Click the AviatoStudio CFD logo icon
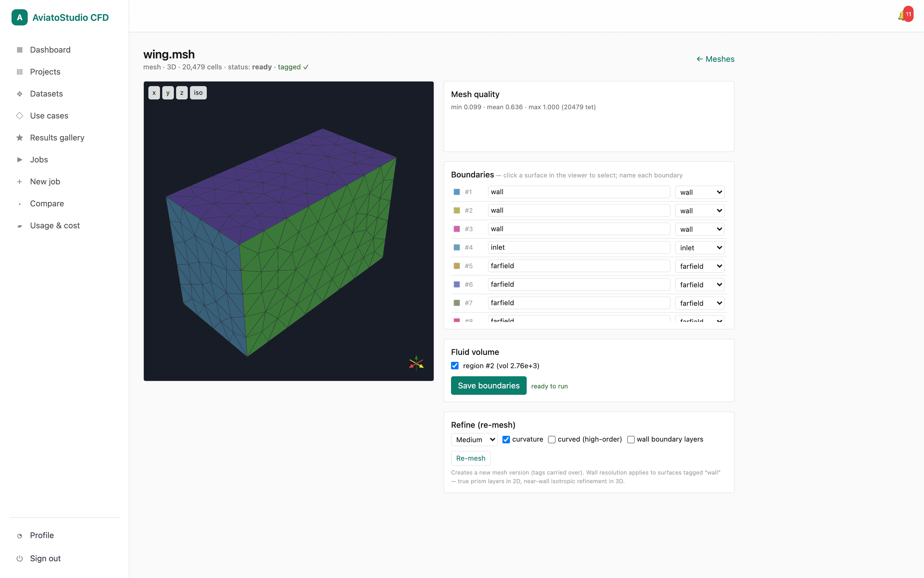This screenshot has height=578, width=924. [x=19, y=17]
